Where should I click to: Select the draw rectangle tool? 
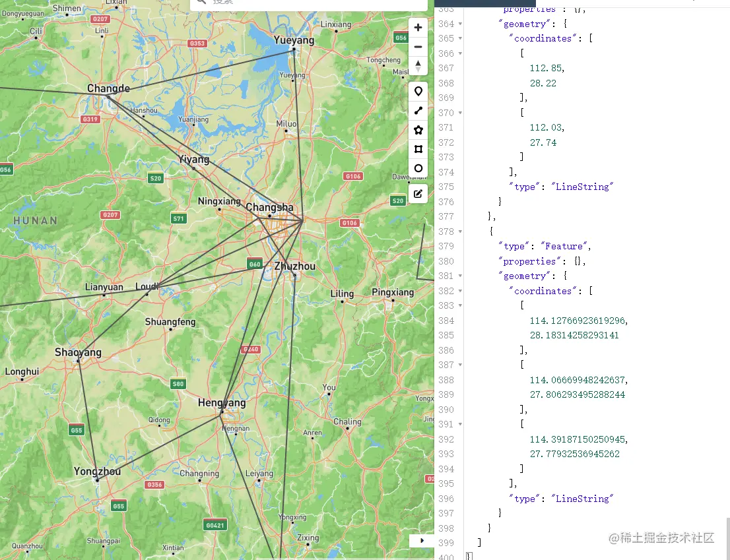[418, 149]
